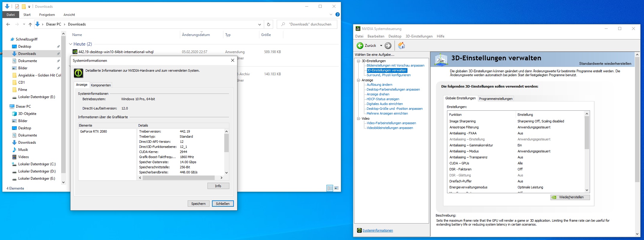Click the Properties checkmark icon in quick access toolbar
Screen dimensions: 644x240
[x=17, y=6]
